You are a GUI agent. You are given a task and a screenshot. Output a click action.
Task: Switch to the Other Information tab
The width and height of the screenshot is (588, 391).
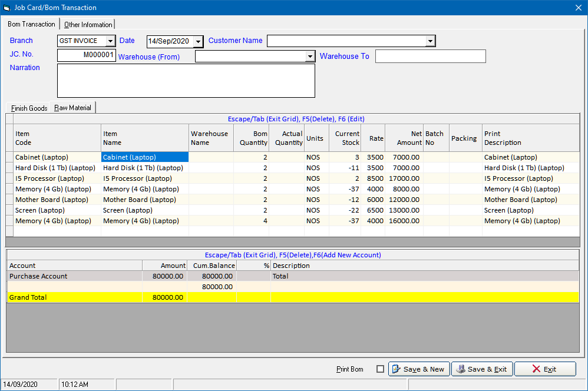pyautogui.click(x=88, y=25)
